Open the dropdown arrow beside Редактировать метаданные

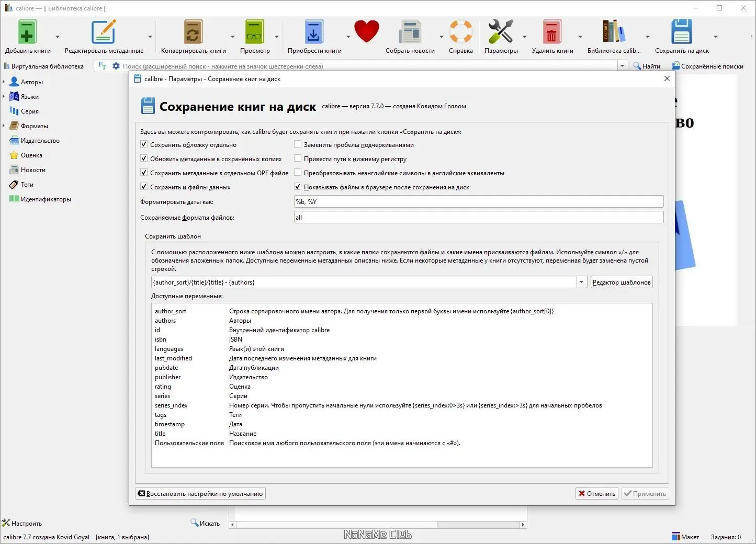150,37
